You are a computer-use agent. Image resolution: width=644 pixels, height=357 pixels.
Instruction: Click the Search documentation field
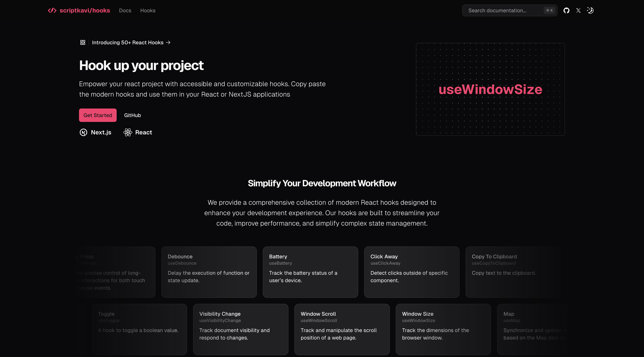click(x=509, y=10)
